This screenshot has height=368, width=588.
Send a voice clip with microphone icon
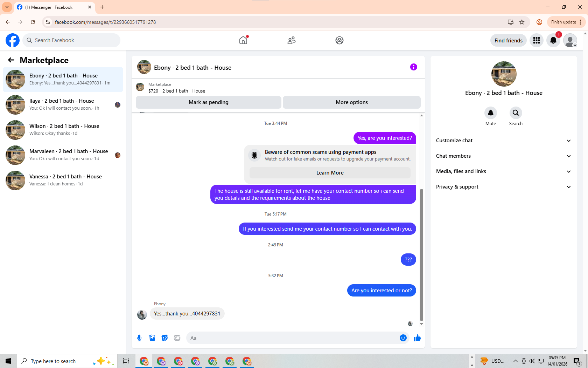(x=139, y=338)
